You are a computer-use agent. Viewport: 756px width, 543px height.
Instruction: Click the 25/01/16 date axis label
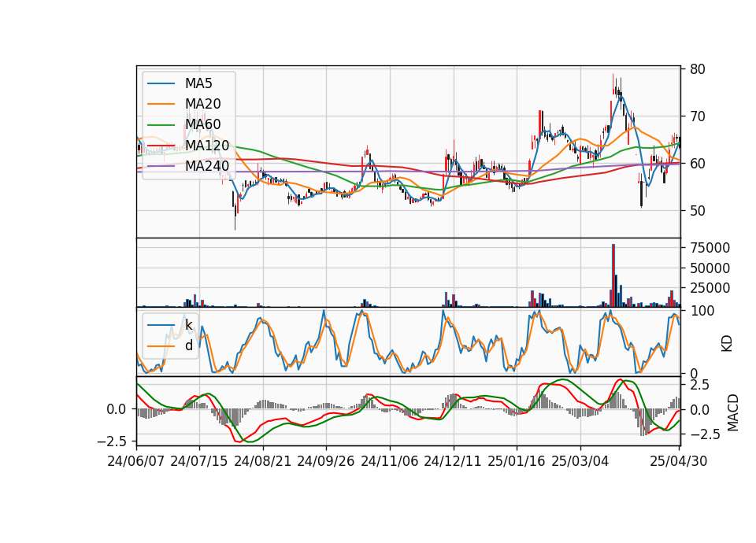(x=517, y=461)
